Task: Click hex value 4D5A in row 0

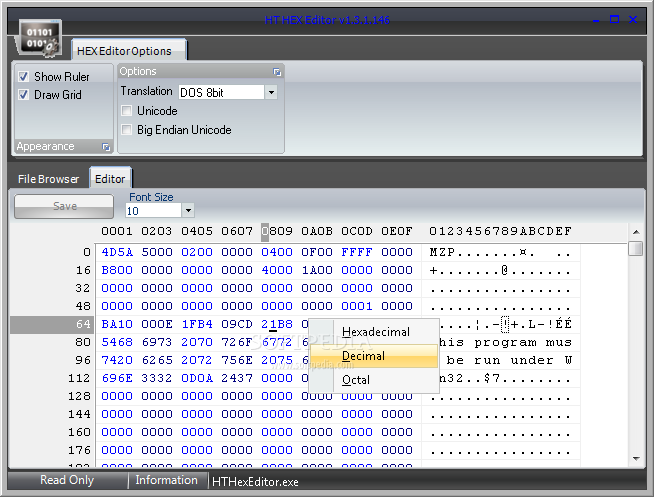Action: point(117,252)
